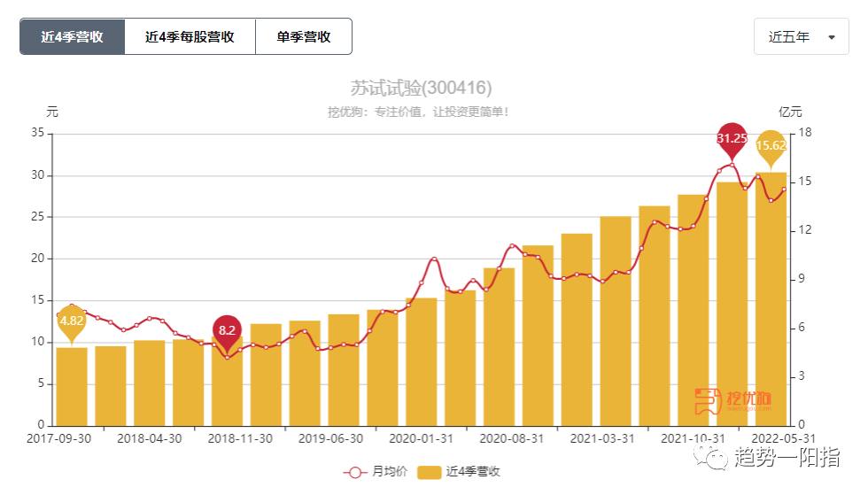
Task: Click the 15.62 yellow bar marker
Action: 771,147
